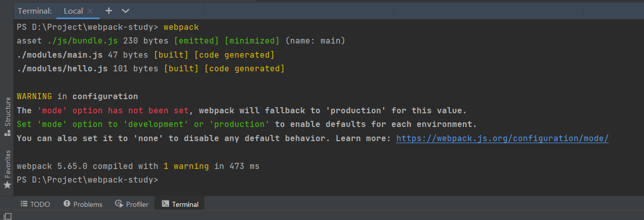The image size is (644, 220).
Task: Switch to the TODO tool window
Action: (x=35, y=204)
